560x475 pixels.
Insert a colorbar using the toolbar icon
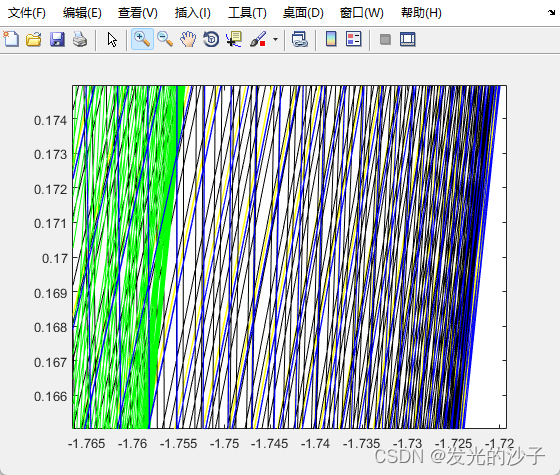(331, 39)
